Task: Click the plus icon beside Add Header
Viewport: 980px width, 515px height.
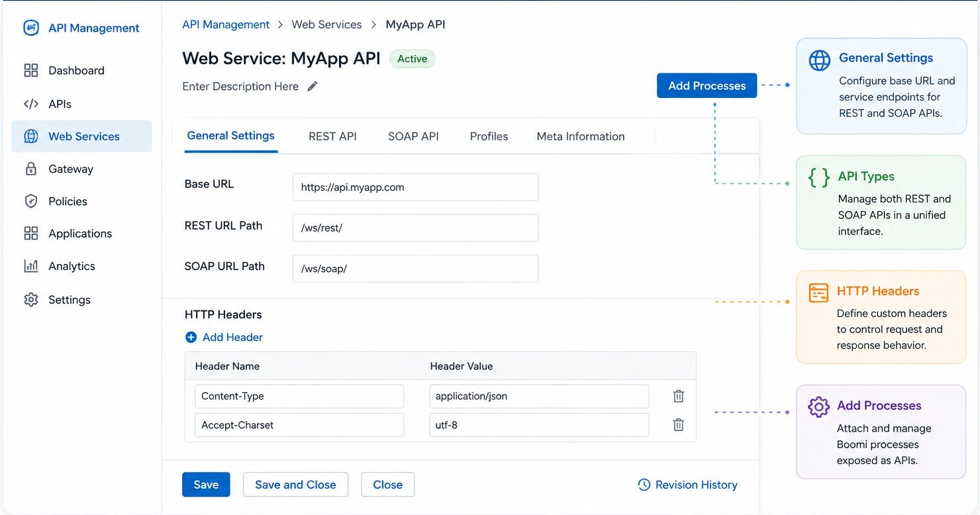Action: point(191,338)
